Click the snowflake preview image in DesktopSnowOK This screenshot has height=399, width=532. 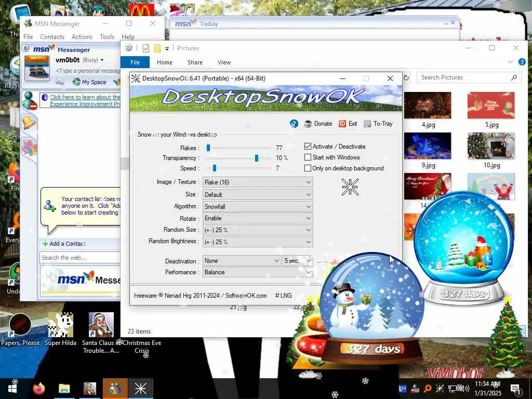pyautogui.click(x=350, y=187)
